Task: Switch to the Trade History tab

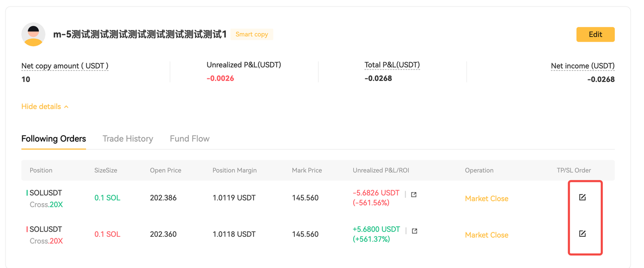Action: pyautogui.click(x=128, y=139)
